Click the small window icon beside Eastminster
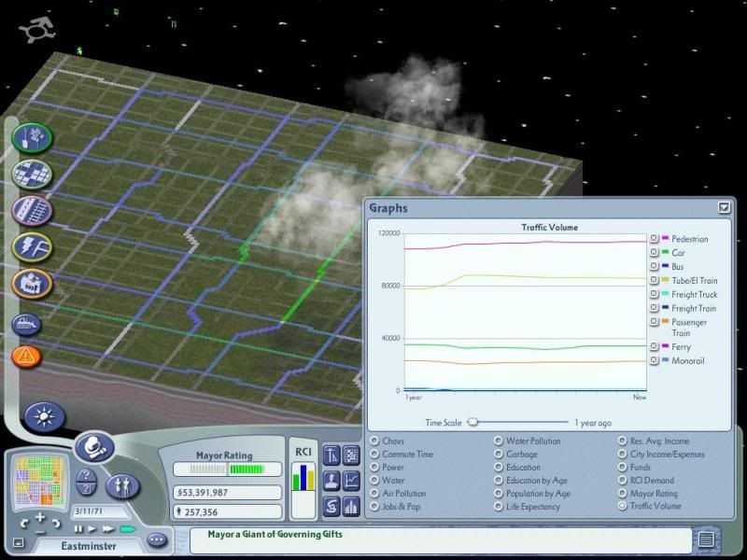This screenshot has width=747, height=560. coord(18,542)
